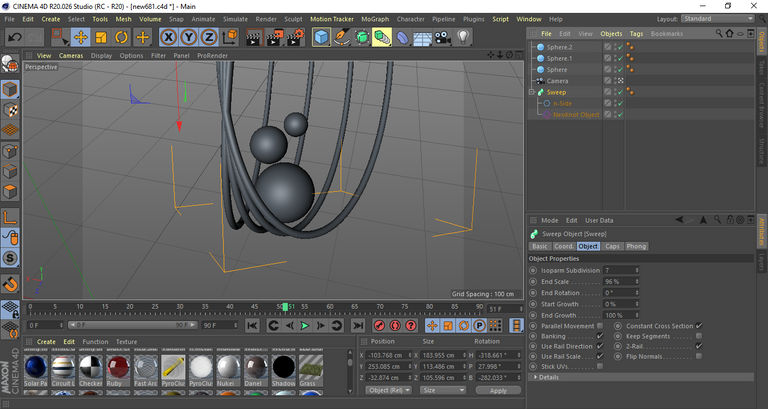Click the Make Editable icon
The height and width of the screenshot is (409, 768).
(x=10, y=65)
